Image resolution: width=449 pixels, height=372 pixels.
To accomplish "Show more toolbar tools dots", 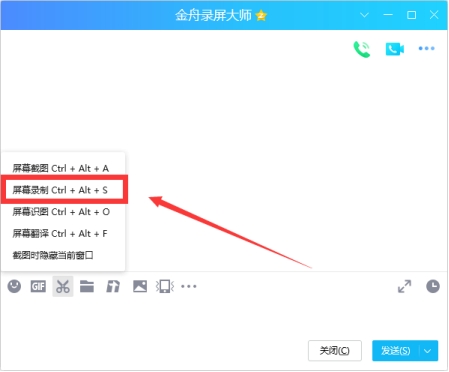I will click(189, 286).
